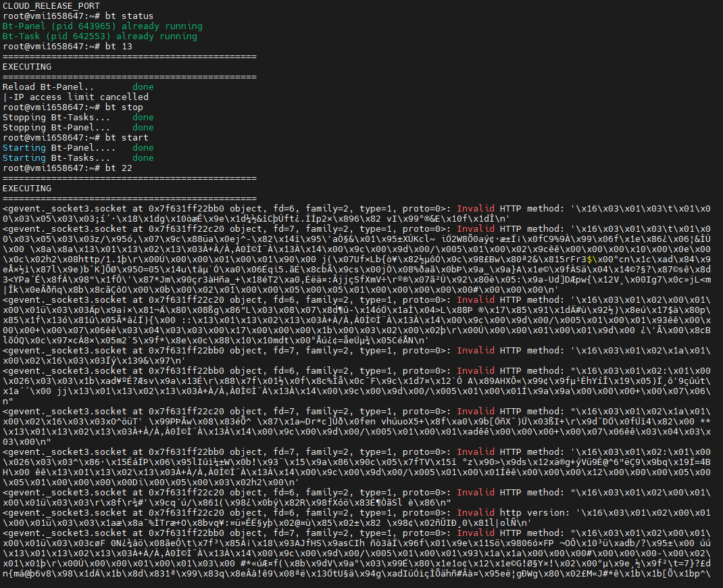Click the 'bt 22' command line
The height and width of the screenshot is (588, 723).
pyautogui.click(x=68, y=168)
